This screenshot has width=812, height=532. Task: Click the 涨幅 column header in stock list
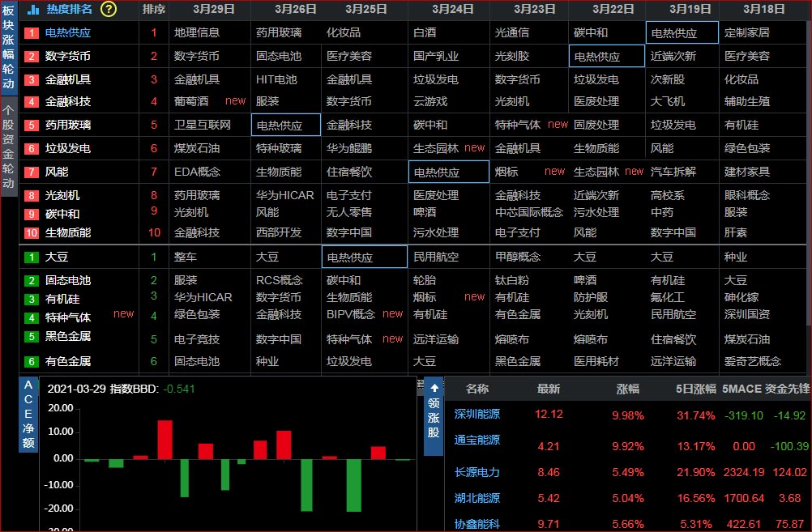(x=628, y=389)
